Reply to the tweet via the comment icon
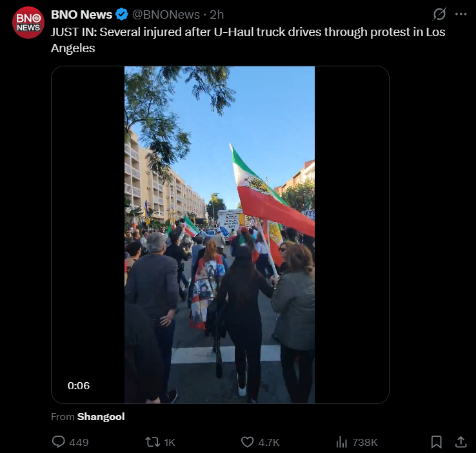This screenshot has height=453, width=476. pos(58,442)
